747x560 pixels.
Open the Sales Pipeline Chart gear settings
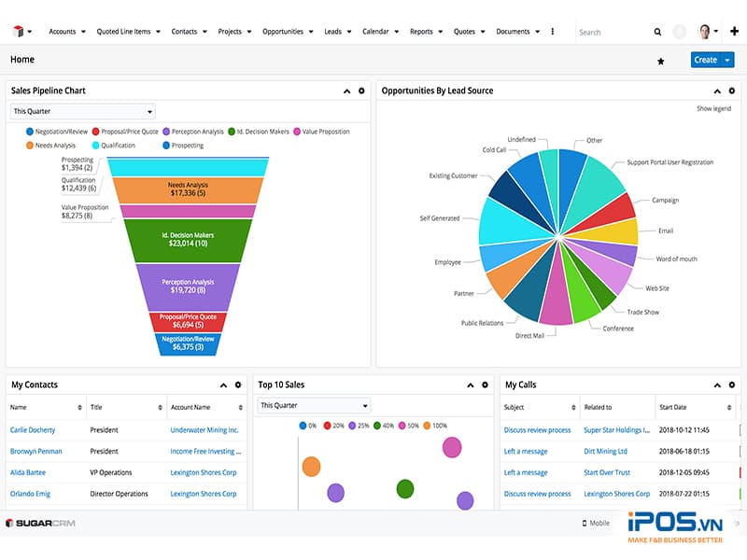point(362,91)
